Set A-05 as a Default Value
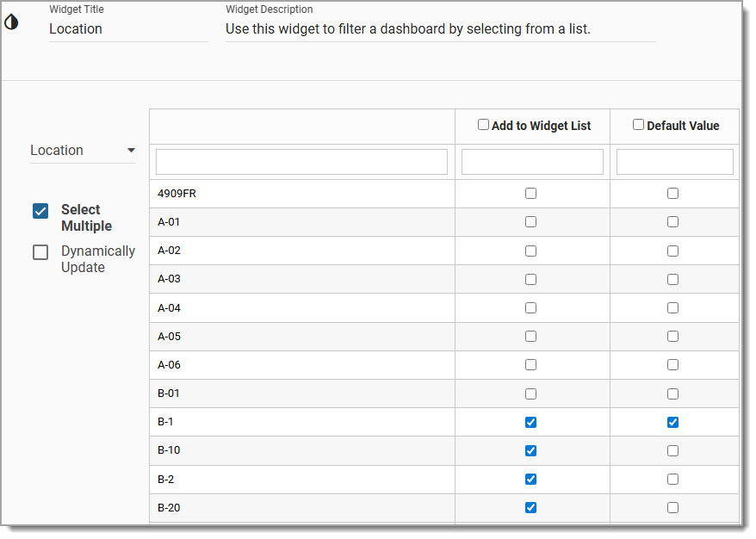 point(672,336)
